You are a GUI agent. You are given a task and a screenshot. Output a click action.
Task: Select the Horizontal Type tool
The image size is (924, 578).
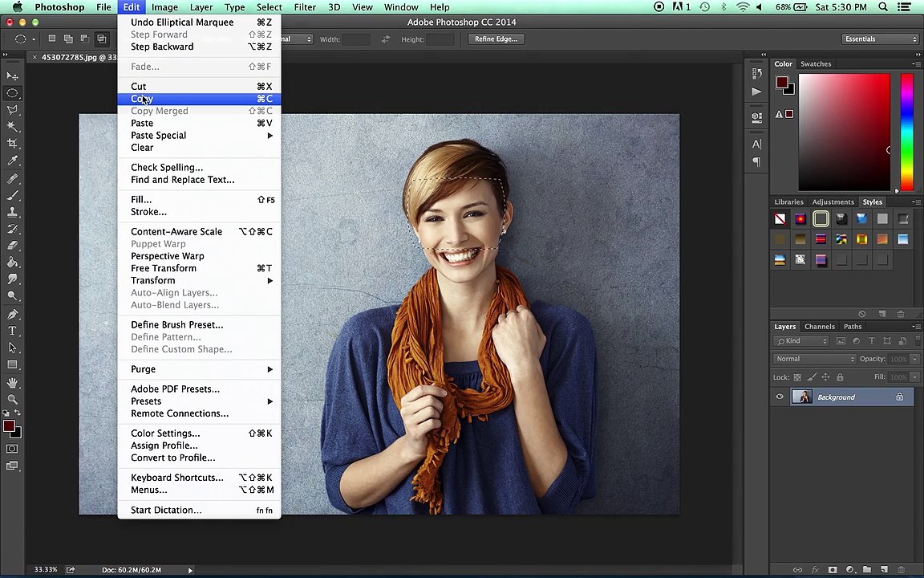[12, 331]
